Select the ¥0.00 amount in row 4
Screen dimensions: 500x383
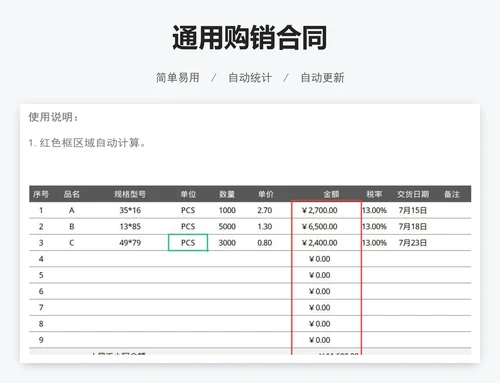point(319,259)
